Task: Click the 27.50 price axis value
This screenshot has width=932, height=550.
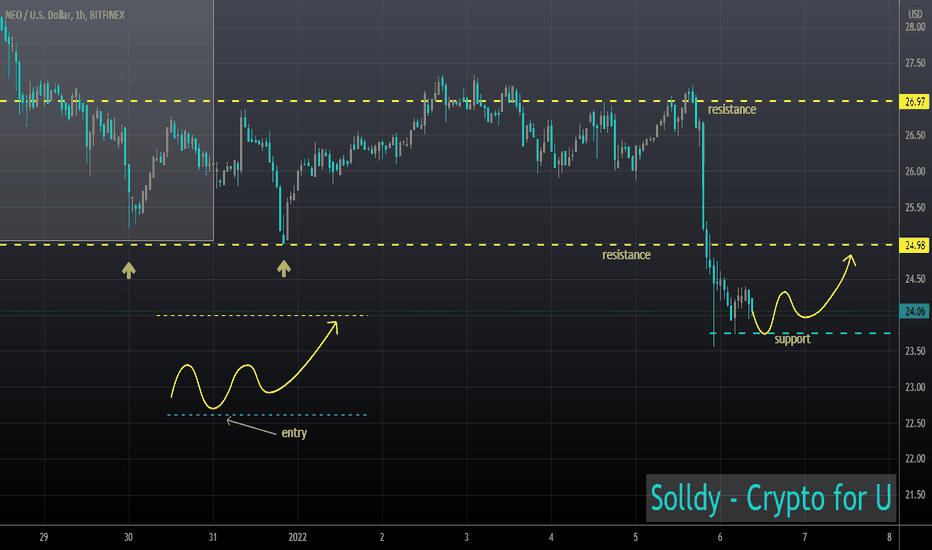Action: pos(915,63)
